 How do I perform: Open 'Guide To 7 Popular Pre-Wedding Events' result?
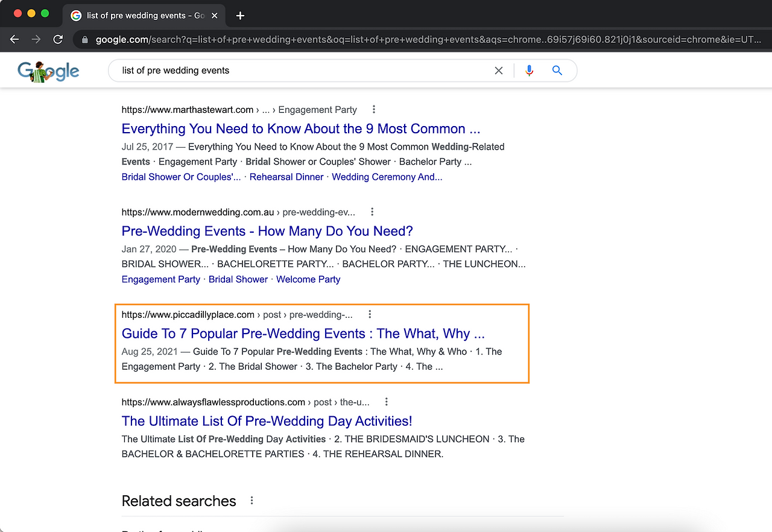click(x=303, y=334)
